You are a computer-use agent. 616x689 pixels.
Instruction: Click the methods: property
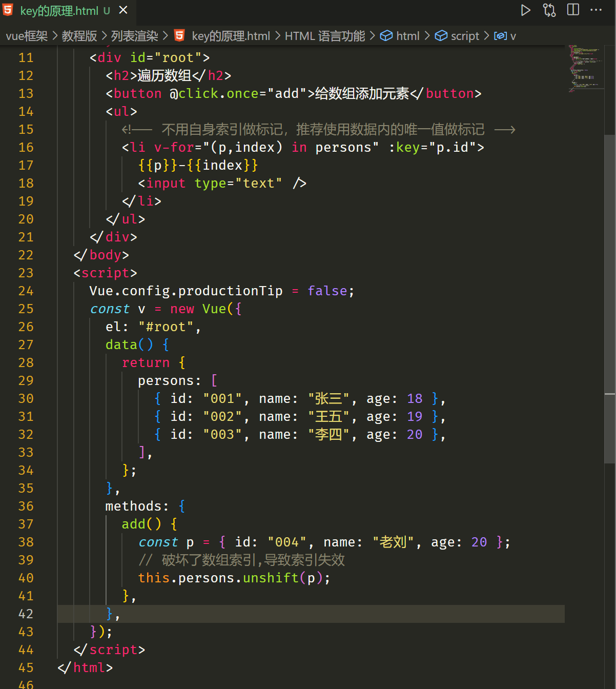click(x=137, y=506)
